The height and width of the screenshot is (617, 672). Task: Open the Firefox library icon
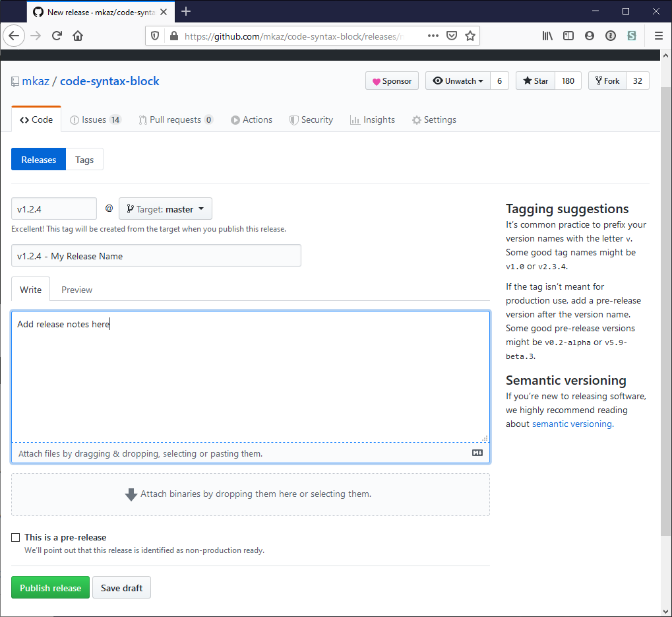pyautogui.click(x=547, y=36)
